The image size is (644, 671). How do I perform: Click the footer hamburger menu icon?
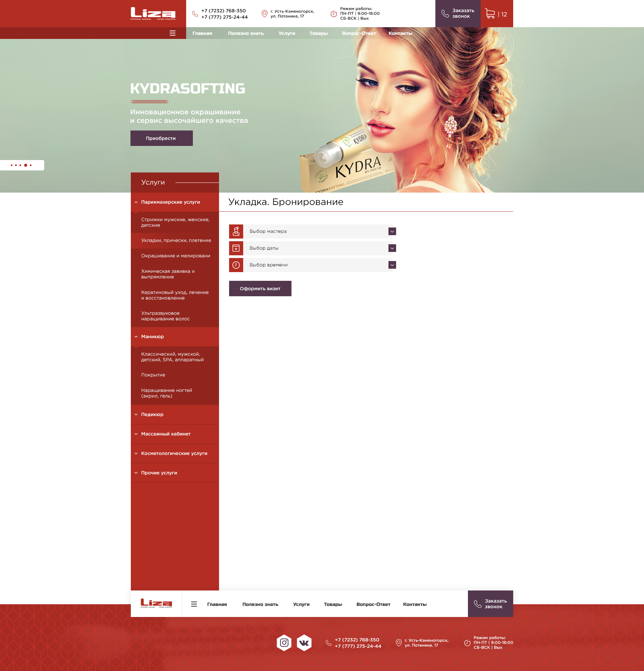click(194, 604)
